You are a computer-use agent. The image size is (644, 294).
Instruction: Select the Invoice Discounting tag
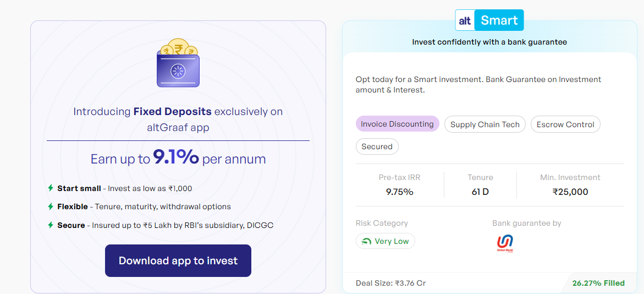397,124
